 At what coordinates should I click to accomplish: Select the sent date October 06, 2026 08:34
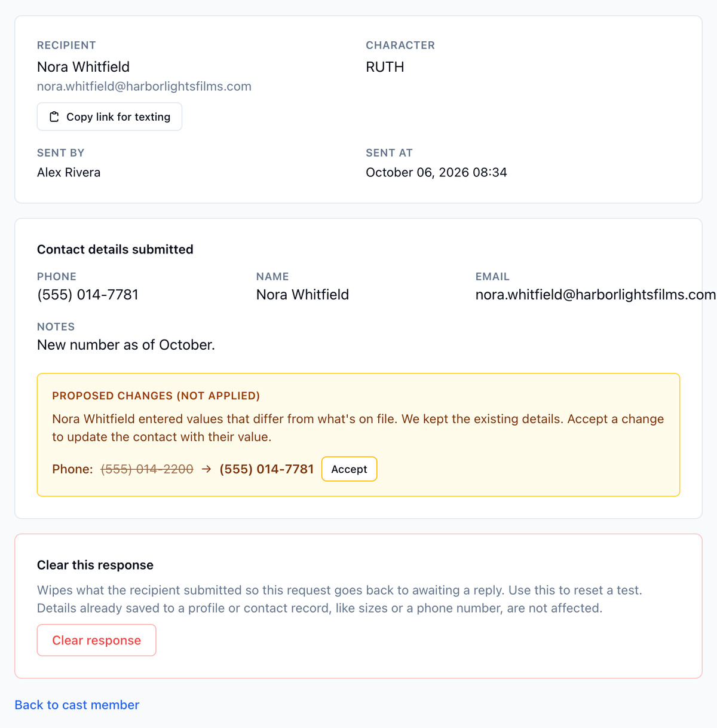click(x=436, y=172)
